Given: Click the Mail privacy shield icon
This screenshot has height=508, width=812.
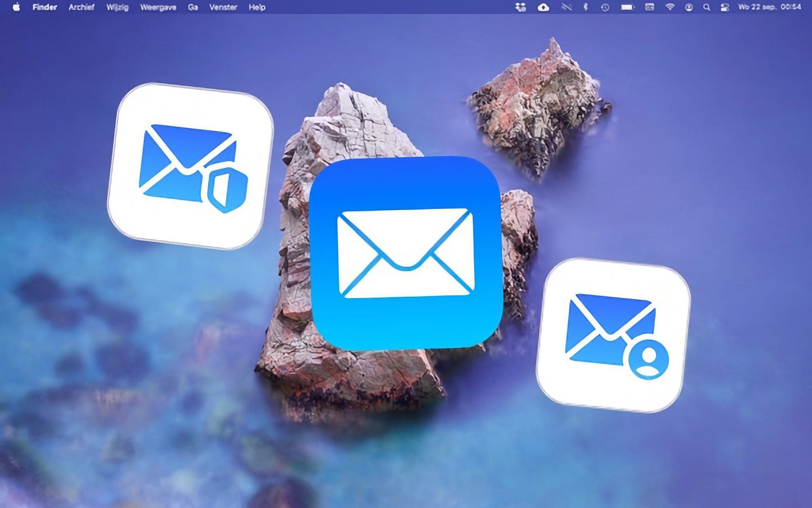Looking at the screenshot, I should (190, 166).
